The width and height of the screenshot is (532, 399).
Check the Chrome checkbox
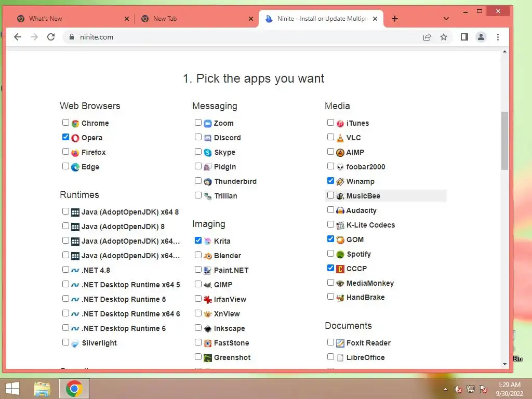click(x=65, y=122)
